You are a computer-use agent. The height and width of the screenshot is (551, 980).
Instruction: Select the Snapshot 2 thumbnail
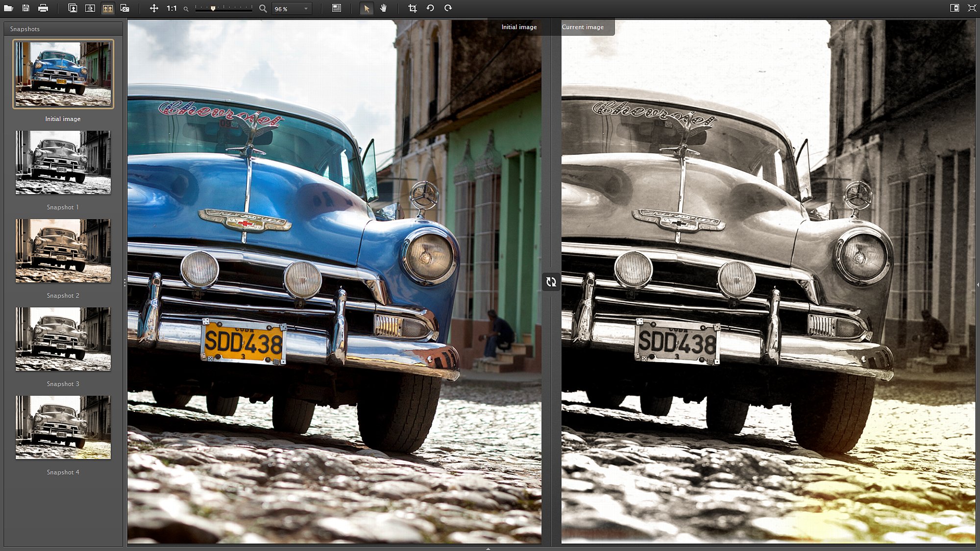pos(63,250)
